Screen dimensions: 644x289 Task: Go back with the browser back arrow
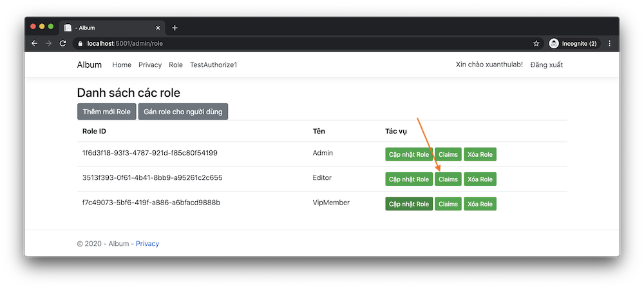(35, 43)
